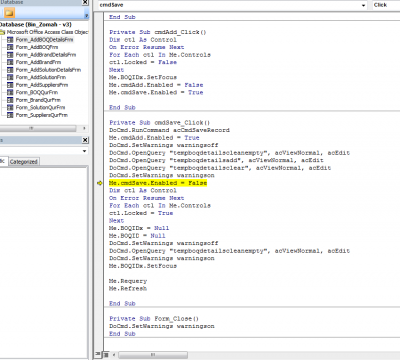400x360 pixels.
Task: Click the code window horizontal scrollbar thumb
Action: [153, 355]
